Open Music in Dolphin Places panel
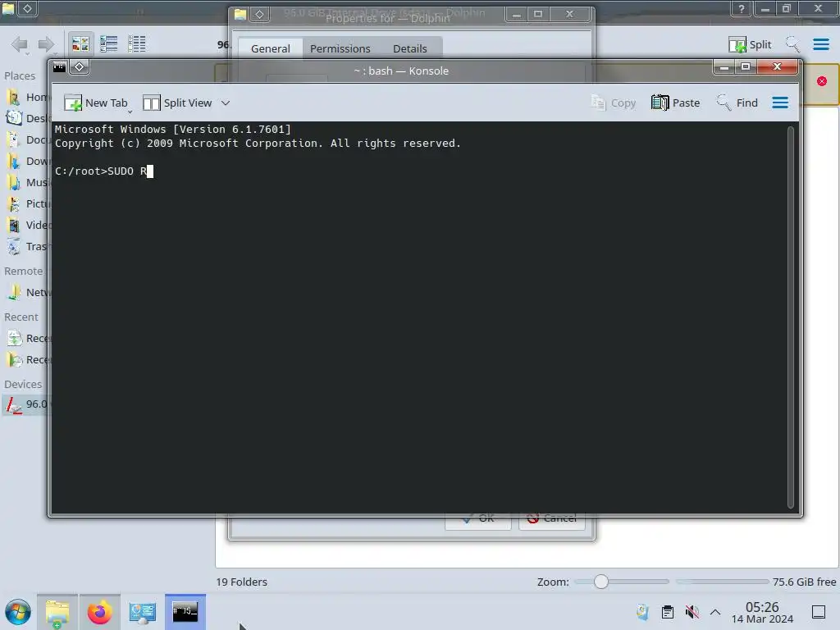840x630 pixels. tap(25, 183)
